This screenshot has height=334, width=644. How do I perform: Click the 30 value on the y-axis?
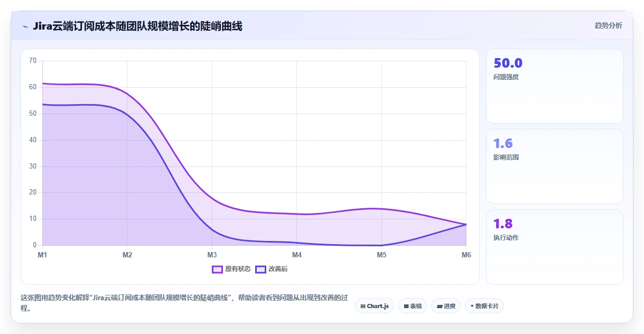pyautogui.click(x=33, y=166)
